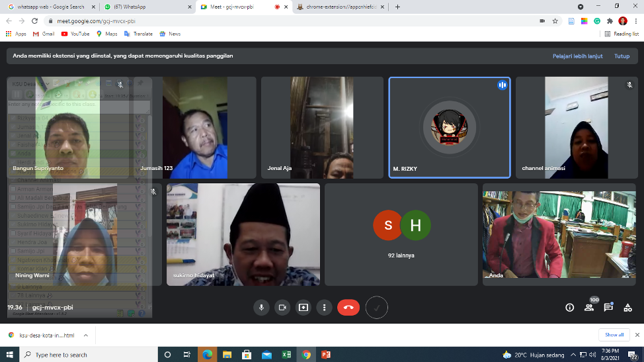
Task: Toggle checkbox next to Ali Madali Bergabung
Action: click(13, 198)
